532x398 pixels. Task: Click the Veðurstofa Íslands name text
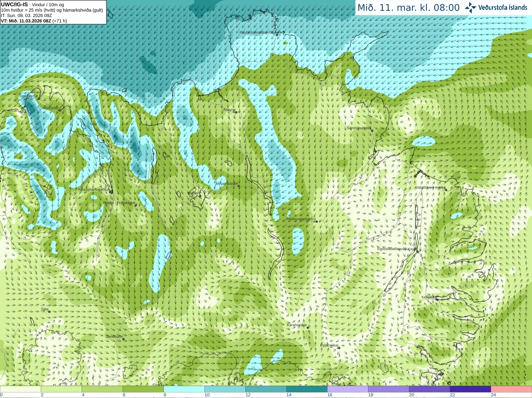coord(502,7)
